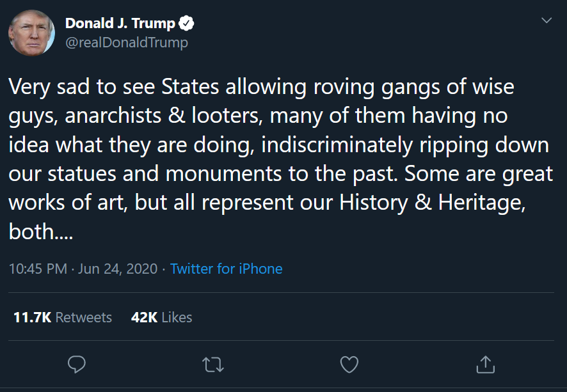Click the trailing "both...." text
Image resolution: width=567 pixels, height=392 pixels.
click(41, 232)
